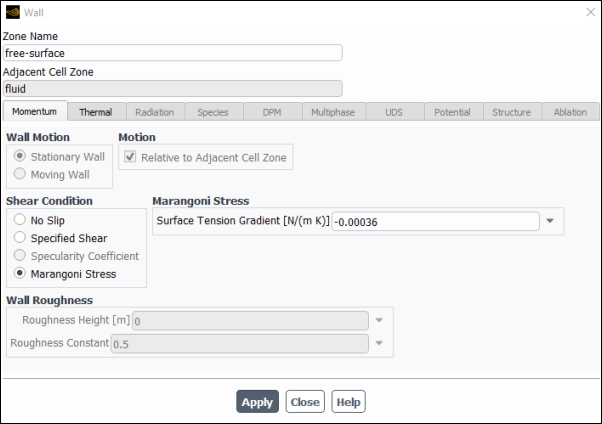
Task: Toggle Relative to Adjacent Cell Zone checkbox
Action: point(129,158)
